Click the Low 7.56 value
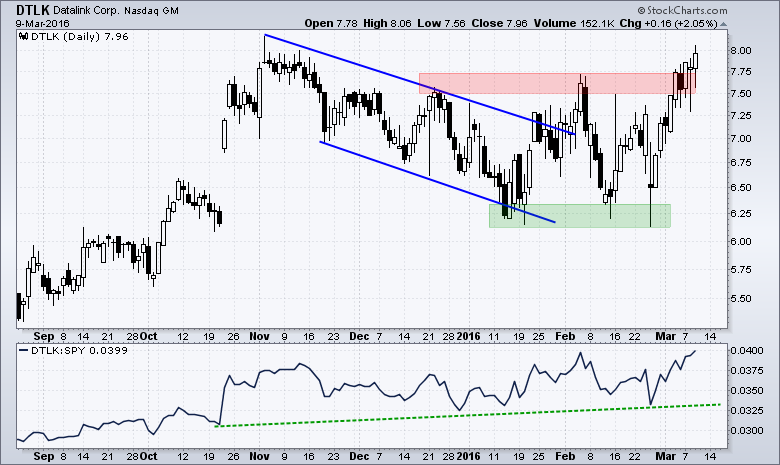Viewport: 780px width, 465px height. tap(441, 23)
